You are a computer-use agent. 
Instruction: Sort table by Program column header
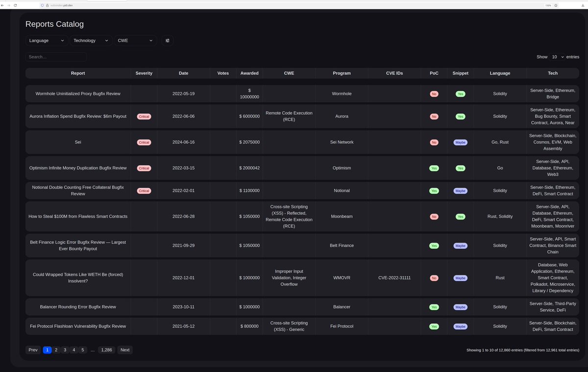tap(342, 73)
